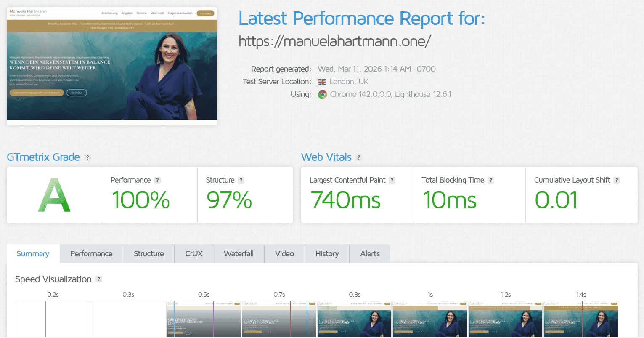The width and height of the screenshot is (644, 338).
Task: Switch to the Video tab
Action: click(284, 254)
